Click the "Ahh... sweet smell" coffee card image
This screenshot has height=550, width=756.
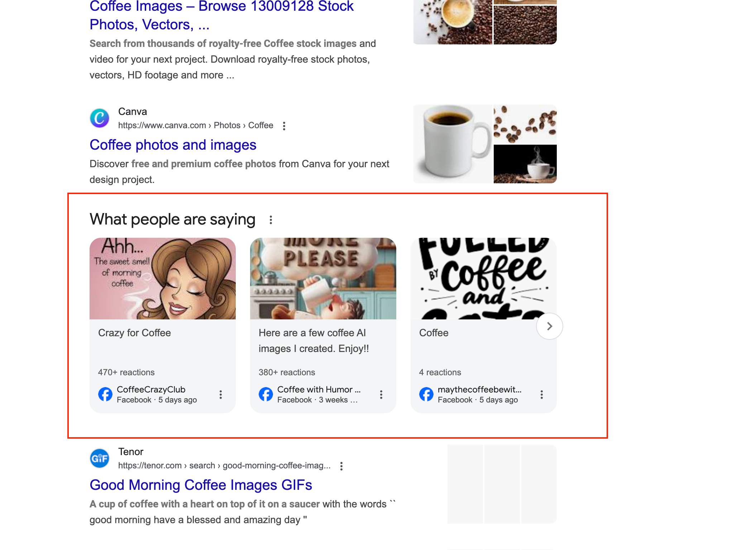pyautogui.click(x=163, y=279)
